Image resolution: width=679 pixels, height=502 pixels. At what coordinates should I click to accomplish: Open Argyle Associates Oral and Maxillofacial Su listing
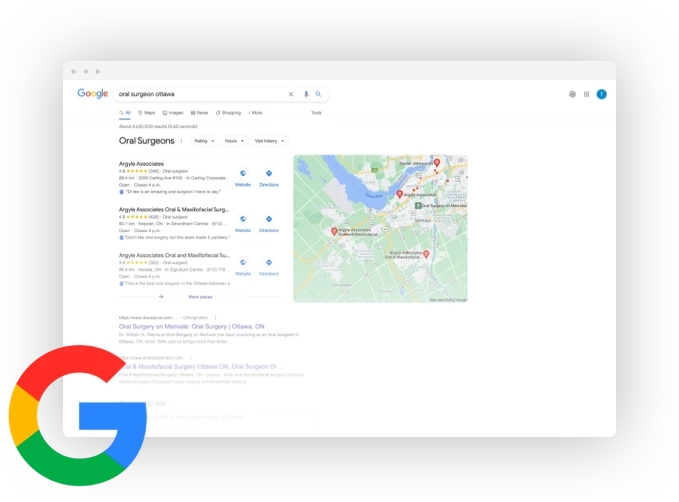[x=174, y=255]
